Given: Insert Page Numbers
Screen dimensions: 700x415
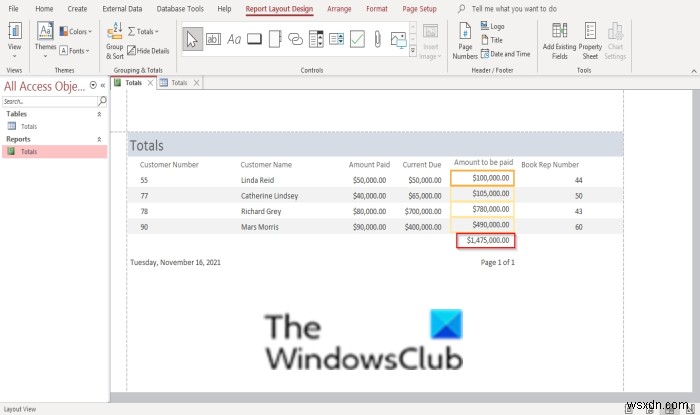Looking at the screenshot, I should coord(465,41).
